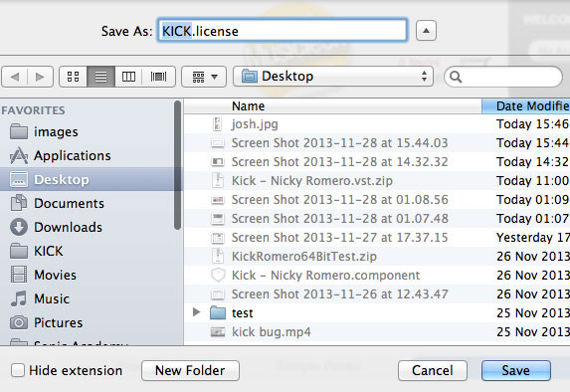Click the Save button
The height and width of the screenshot is (392, 570).
pos(516,370)
